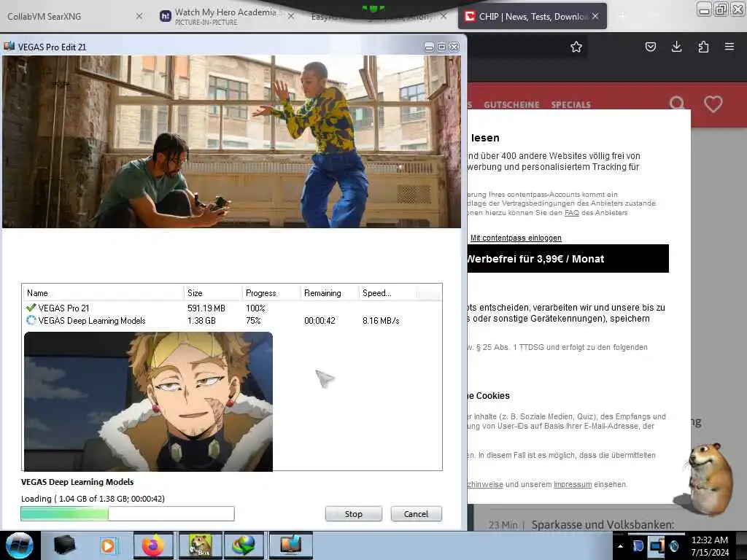The height and width of the screenshot is (560, 747).
Task: Click the VEGAS Pro Edit 21 title bar icon
Action: [9, 46]
